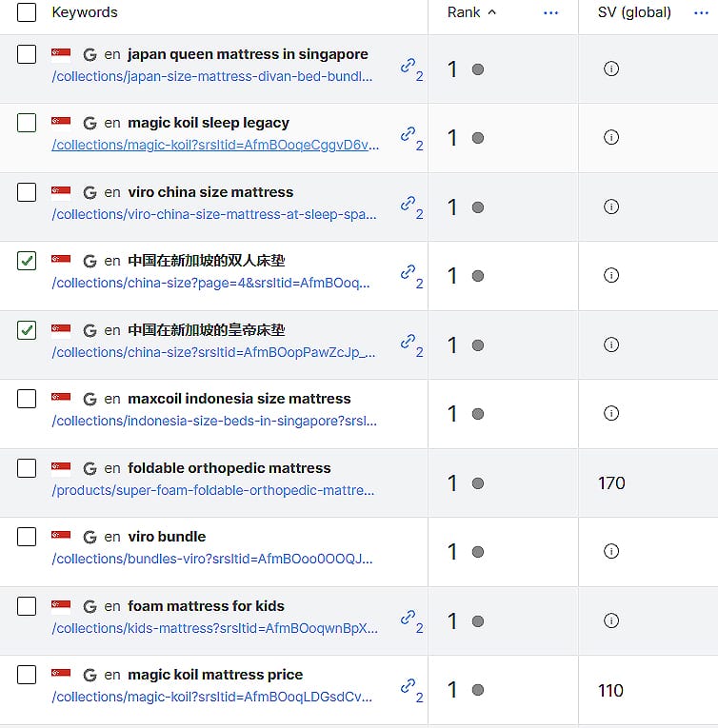Click SV info icon for 'japan queen mattress in singapore'
The width and height of the screenshot is (718, 728).
611,69
